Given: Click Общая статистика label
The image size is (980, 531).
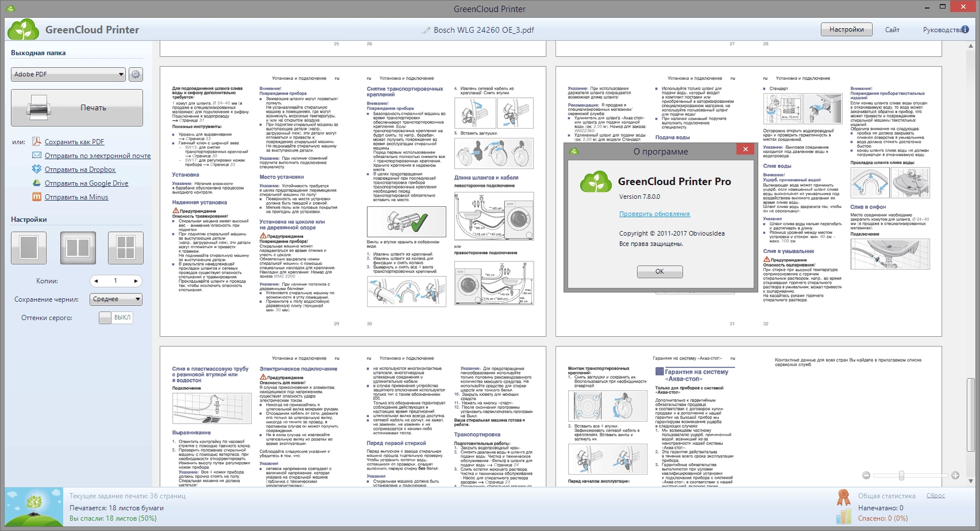Looking at the screenshot, I should [887, 496].
